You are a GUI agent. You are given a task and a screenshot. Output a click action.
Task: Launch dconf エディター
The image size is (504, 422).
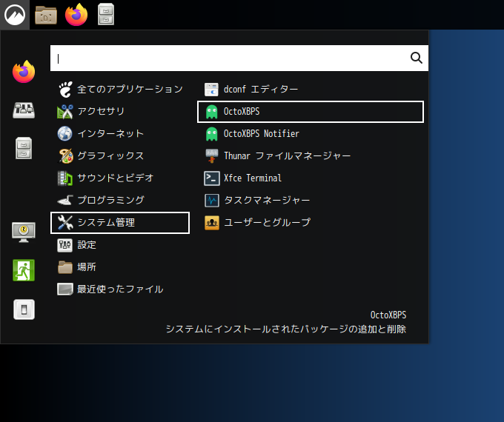click(x=311, y=90)
